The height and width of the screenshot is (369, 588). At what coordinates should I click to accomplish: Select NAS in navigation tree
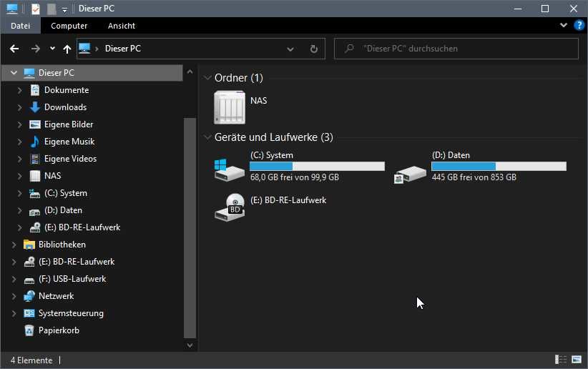pyautogui.click(x=52, y=176)
